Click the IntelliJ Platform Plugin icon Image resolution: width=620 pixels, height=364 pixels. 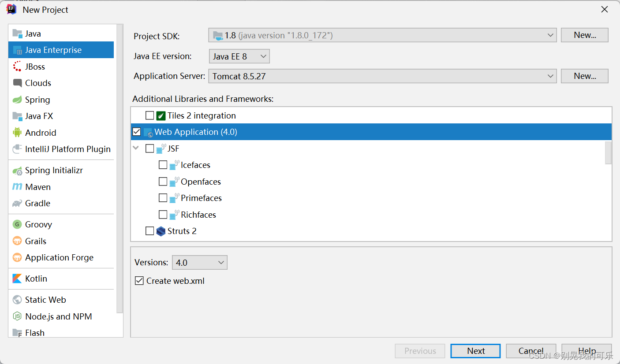(17, 149)
